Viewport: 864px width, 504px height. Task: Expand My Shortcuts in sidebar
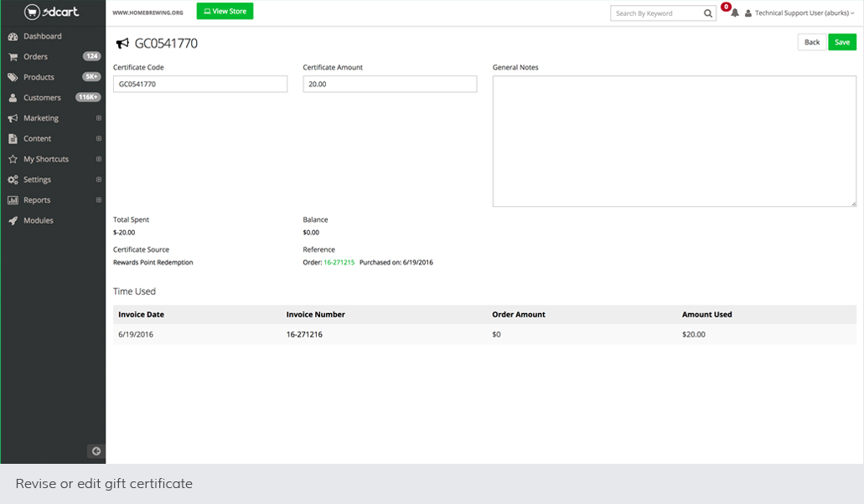[x=98, y=159]
